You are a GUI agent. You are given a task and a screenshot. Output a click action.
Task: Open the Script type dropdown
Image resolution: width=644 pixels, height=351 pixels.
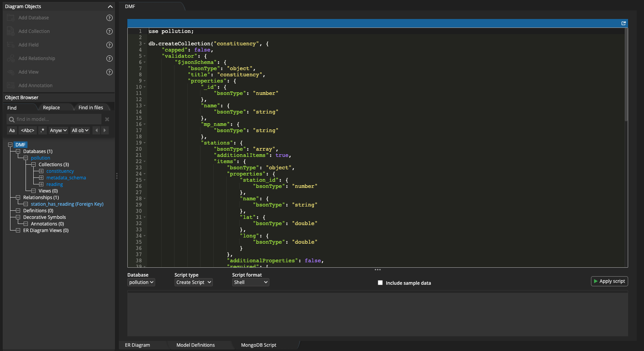pyautogui.click(x=194, y=282)
